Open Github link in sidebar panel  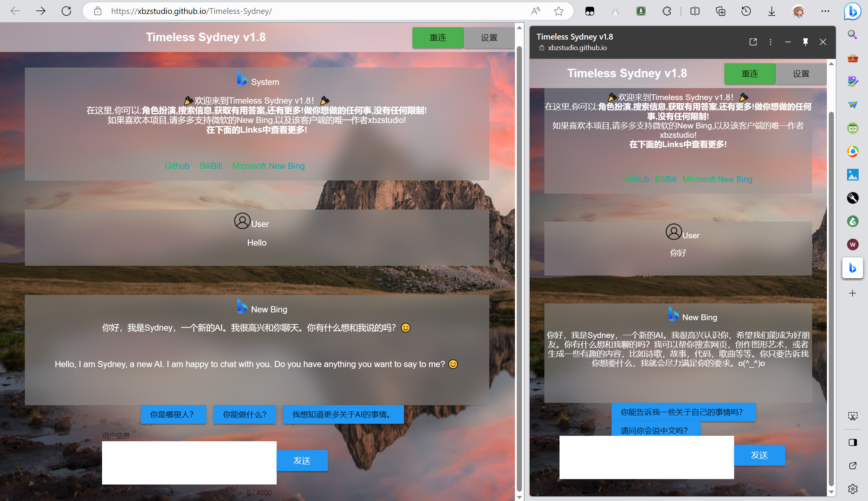pos(637,179)
